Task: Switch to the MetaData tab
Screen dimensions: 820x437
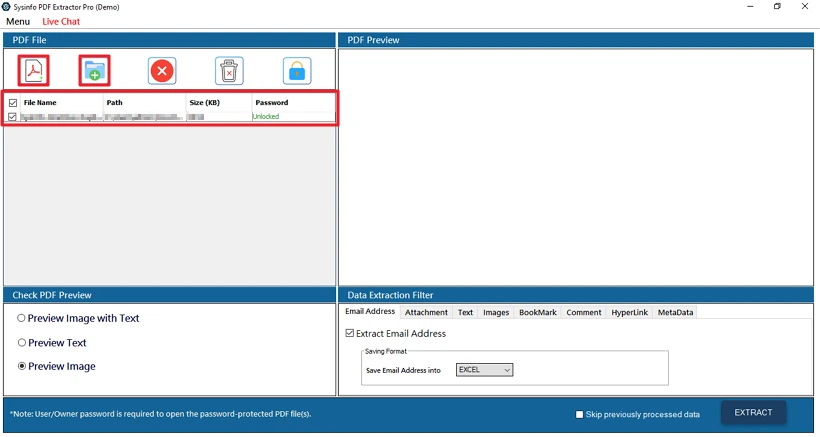Action: coord(675,313)
